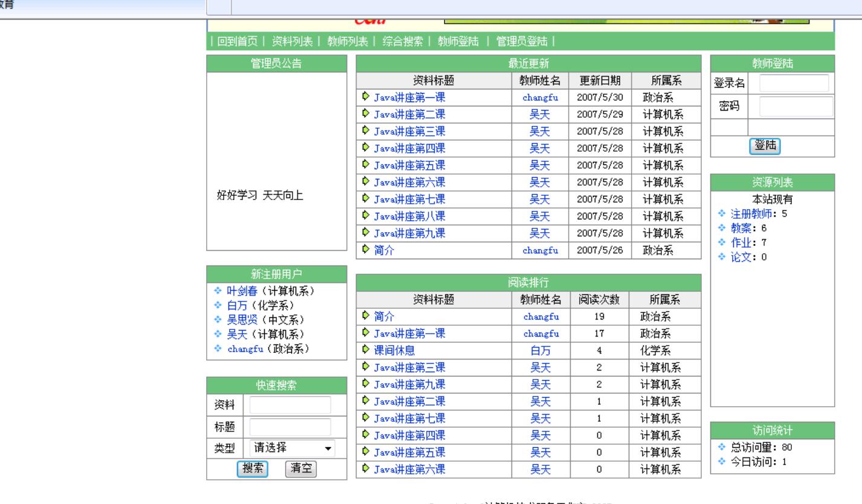Open 教师登陆 in the navigation bar
This screenshot has height=504, width=862.
(458, 41)
